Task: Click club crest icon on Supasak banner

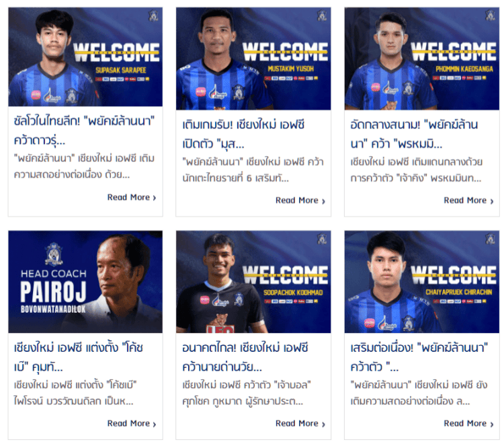Action: coord(153,15)
